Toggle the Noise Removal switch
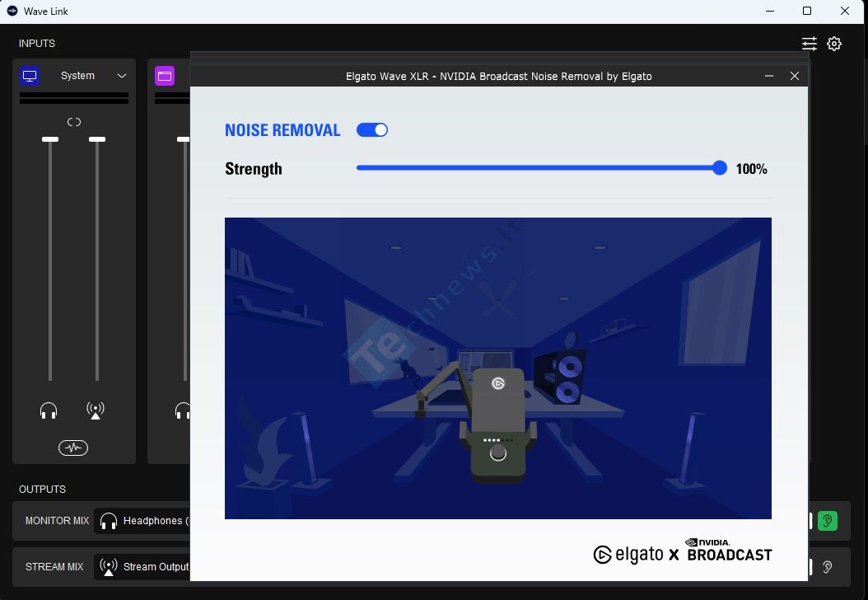Image resolution: width=868 pixels, height=600 pixels. [372, 129]
